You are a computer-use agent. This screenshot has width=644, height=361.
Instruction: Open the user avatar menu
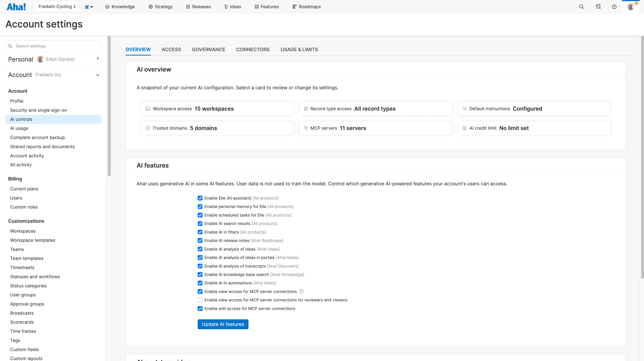click(631, 7)
